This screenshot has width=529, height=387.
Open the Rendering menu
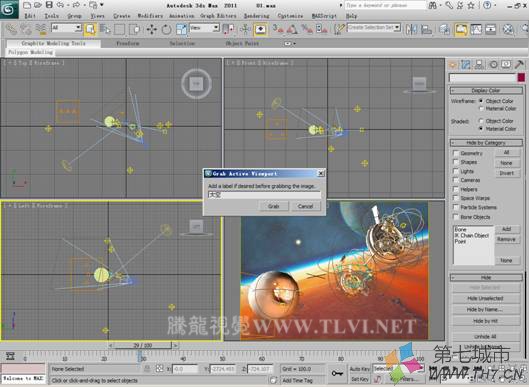[257, 16]
